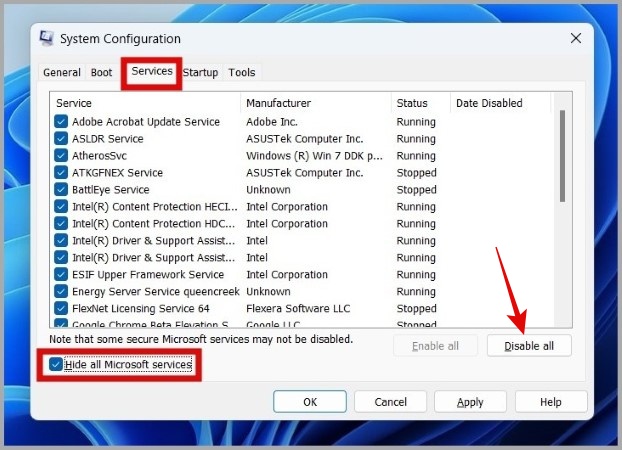Switch to the General tab
This screenshot has width=622, height=450.
(62, 73)
